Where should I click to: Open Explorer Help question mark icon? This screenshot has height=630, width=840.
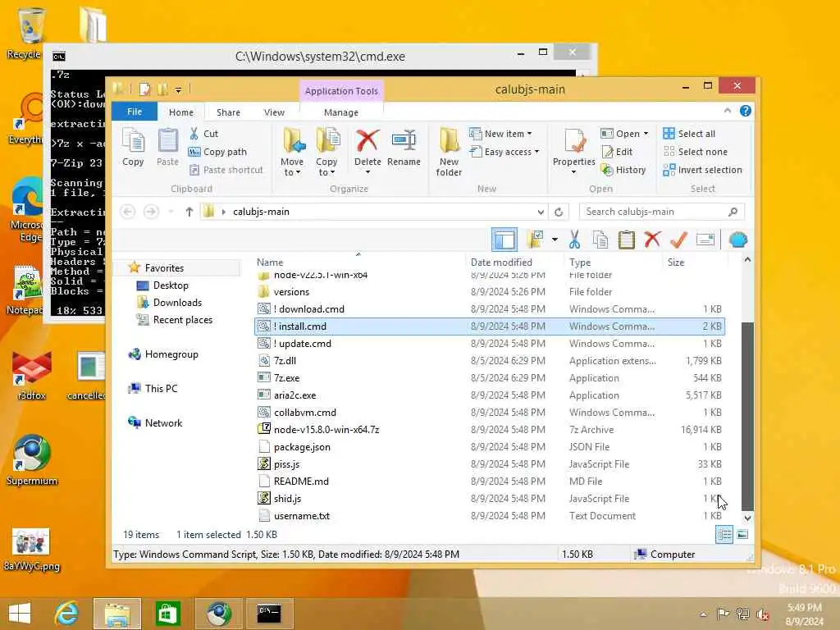click(x=745, y=111)
